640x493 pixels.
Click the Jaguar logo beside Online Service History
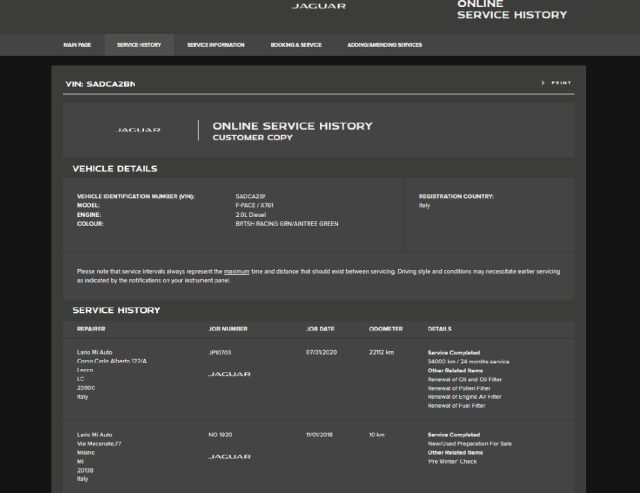pyautogui.click(x=138, y=130)
